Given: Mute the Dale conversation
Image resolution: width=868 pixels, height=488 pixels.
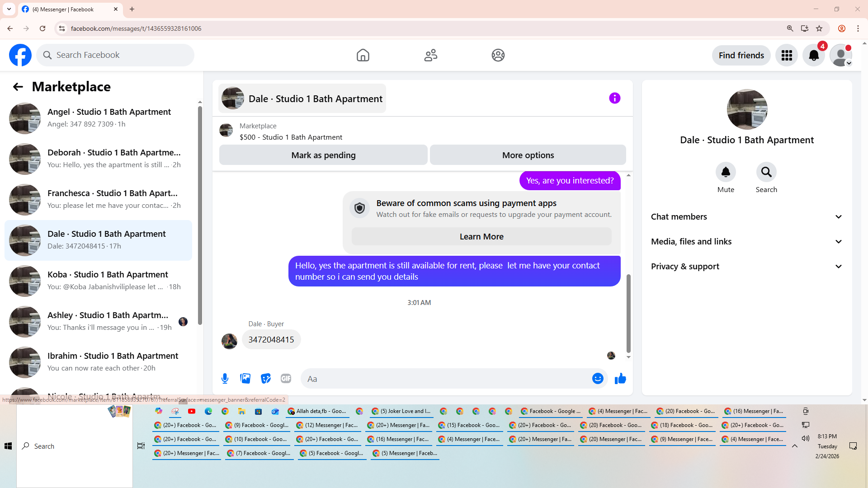Looking at the screenshot, I should (726, 172).
